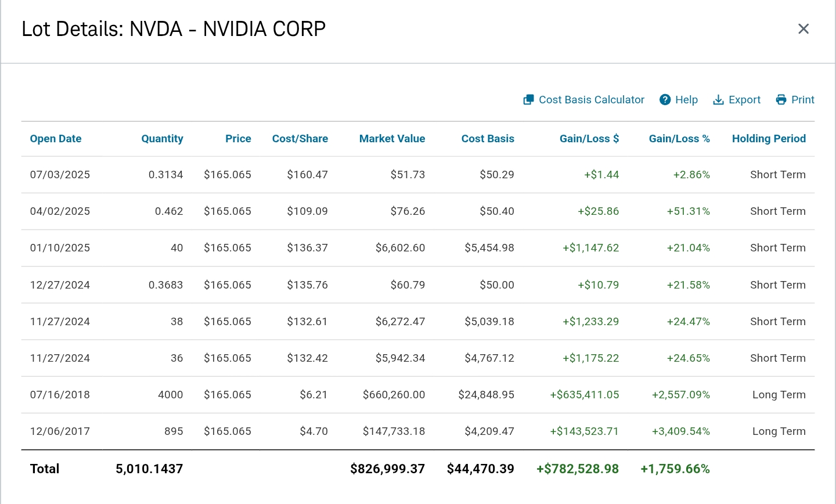Sort by Market Value column header
The image size is (836, 504).
tap(392, 139)
